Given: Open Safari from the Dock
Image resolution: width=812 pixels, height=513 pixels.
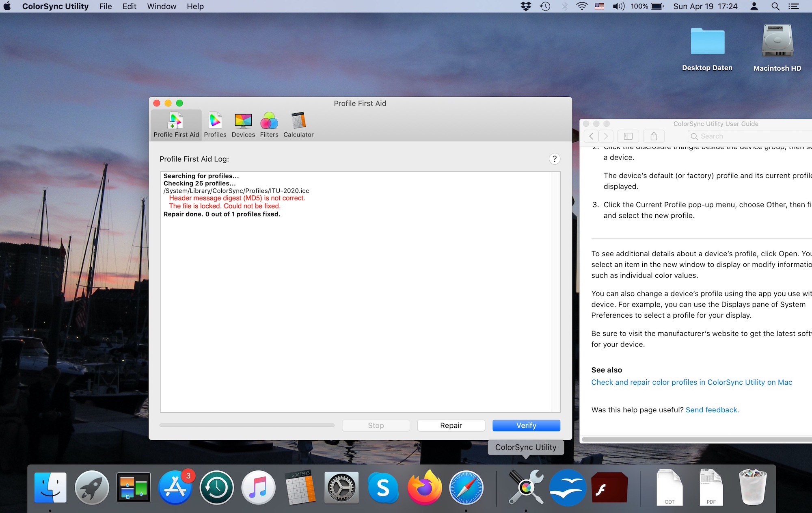Looking at the screenshot, I should (x=466, y=487).
